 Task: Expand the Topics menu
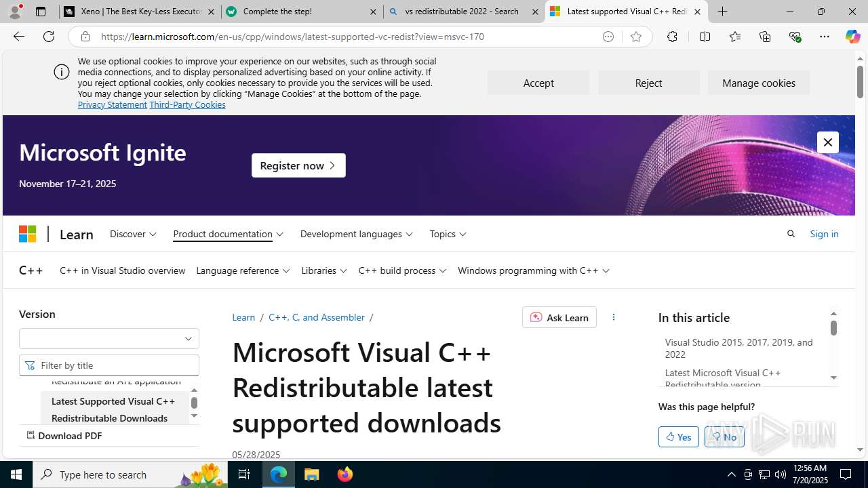coord(448,234)
